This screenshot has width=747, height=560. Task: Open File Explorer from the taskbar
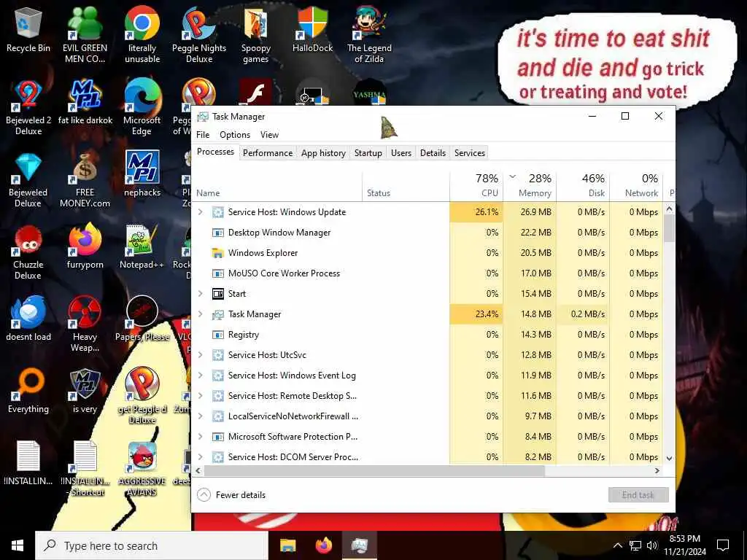(287, 545)
